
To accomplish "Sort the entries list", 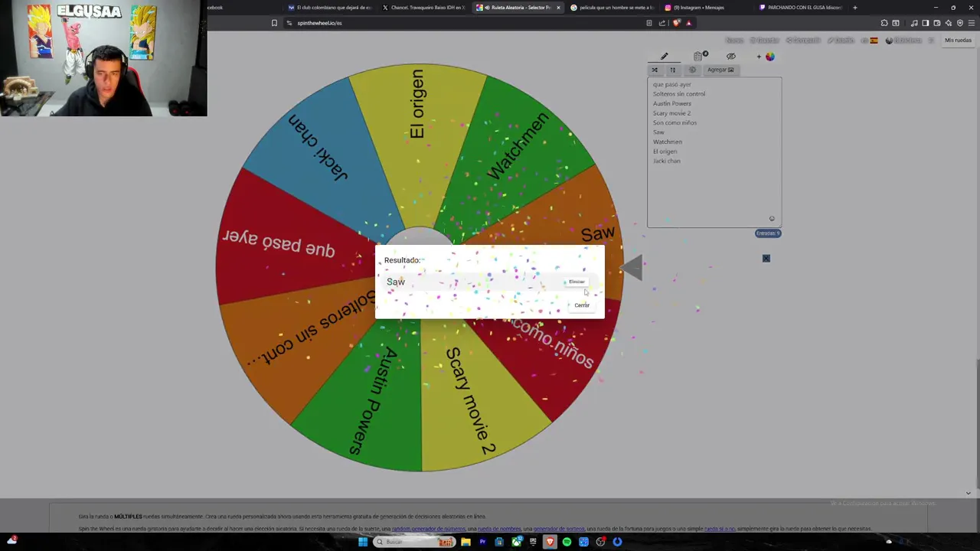I will (x=673, y=70).
